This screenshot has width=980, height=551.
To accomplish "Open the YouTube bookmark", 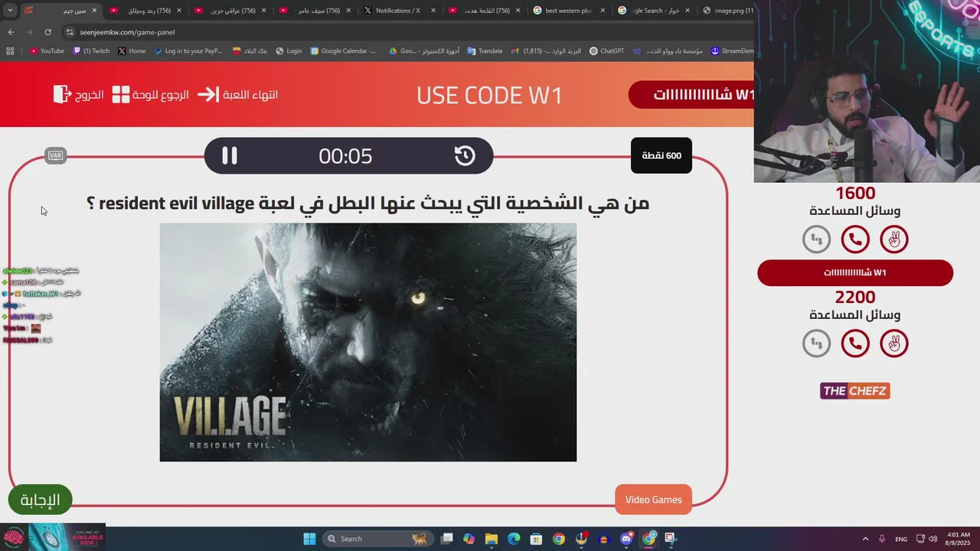I will (x=47, y=51).
